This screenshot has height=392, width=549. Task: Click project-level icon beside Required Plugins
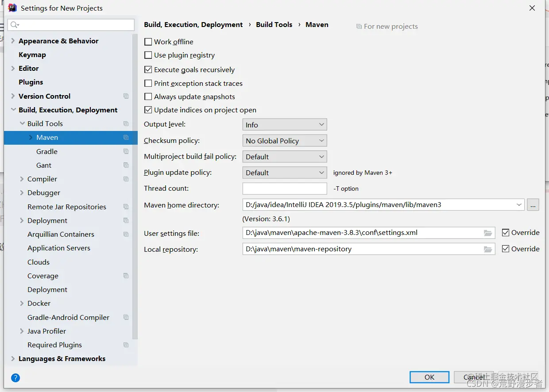coord(126,345)
